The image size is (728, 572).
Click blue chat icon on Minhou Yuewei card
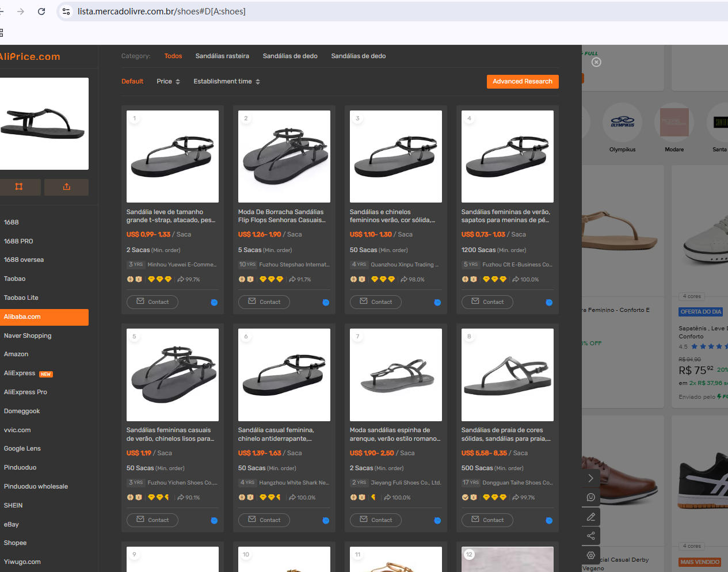[x=214, y=302]
